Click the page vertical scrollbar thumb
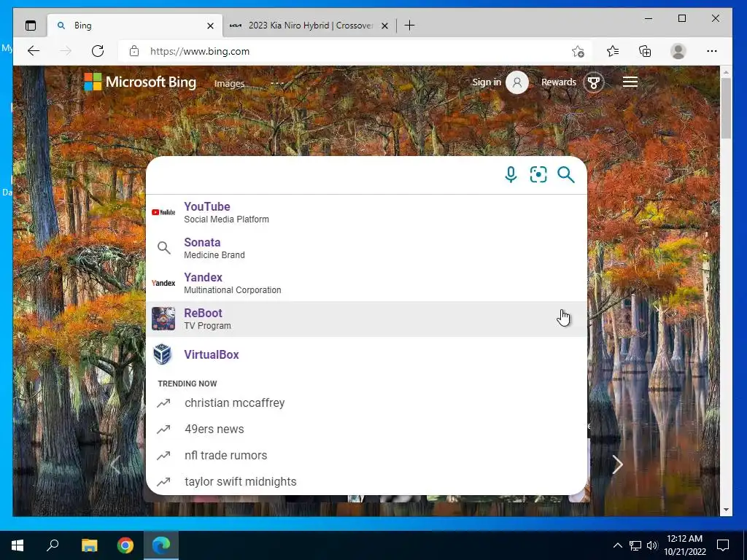This screenshot has height=560, width=747. pyautogui.click(x=726, y=109)
